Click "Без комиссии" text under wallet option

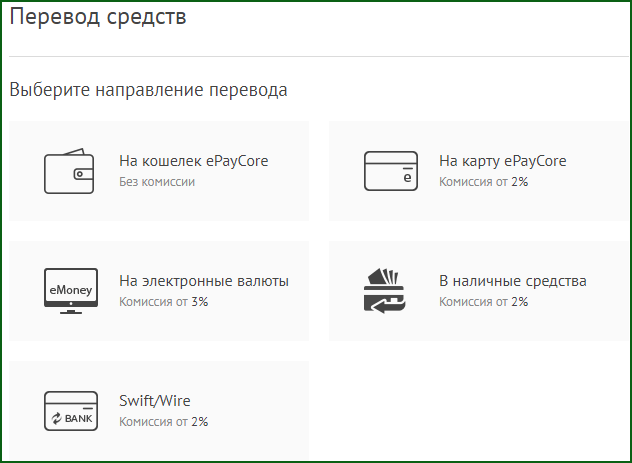coord(157,182)
